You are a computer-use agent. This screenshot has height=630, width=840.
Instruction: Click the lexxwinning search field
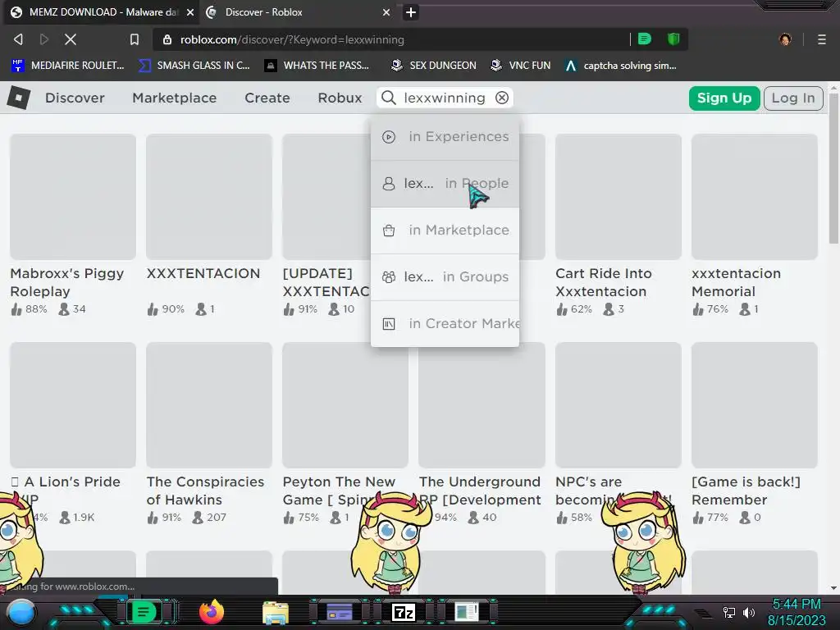[445, 98]
